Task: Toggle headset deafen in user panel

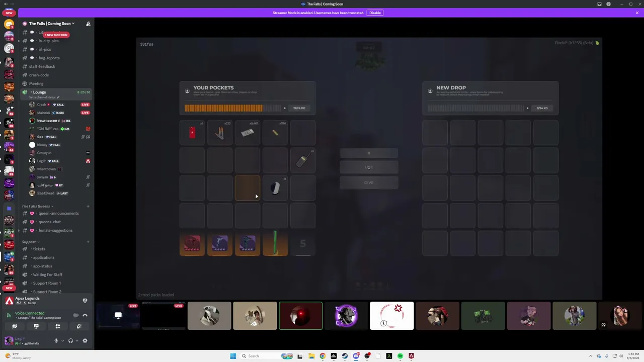Action: [x=70, y=341]
